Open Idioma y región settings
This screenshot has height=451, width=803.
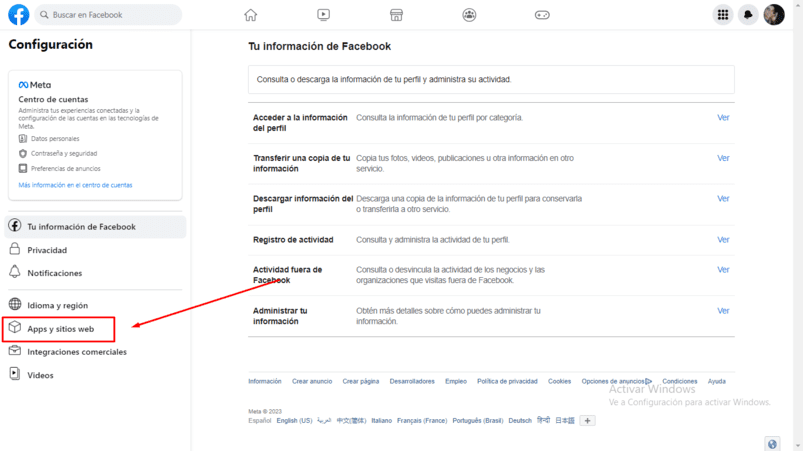(x=57, y=305)
